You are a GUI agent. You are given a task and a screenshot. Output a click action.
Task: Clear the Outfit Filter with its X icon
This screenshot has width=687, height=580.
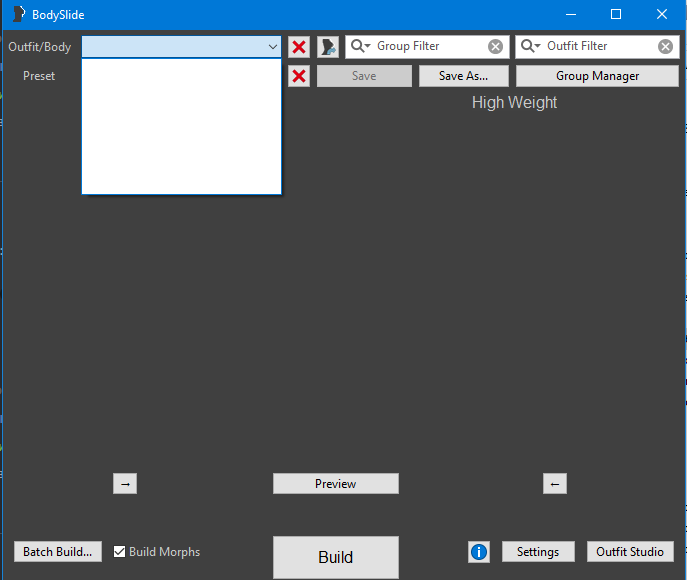click(666, 47)
